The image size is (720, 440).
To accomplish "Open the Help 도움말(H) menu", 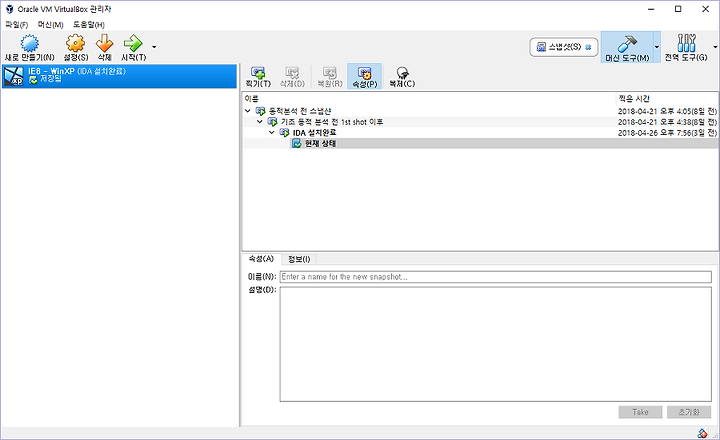I will (89, 24).
